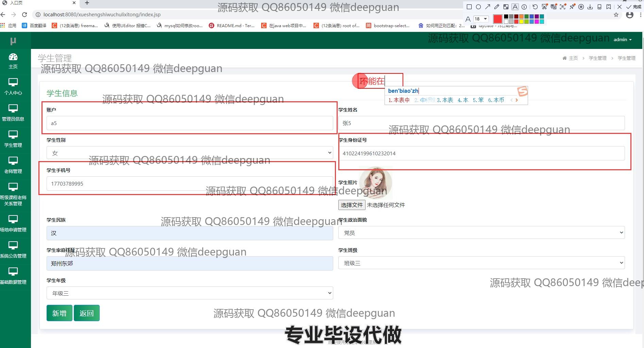Viewport: 644px width, 348px height.
Task: Click the pin screenshot icon
Action: (x=572, y=7)
